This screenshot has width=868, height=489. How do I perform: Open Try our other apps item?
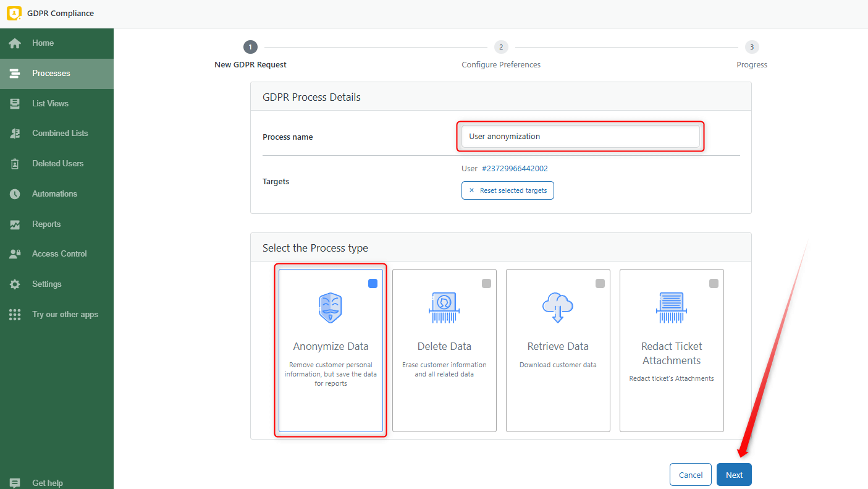57,315
